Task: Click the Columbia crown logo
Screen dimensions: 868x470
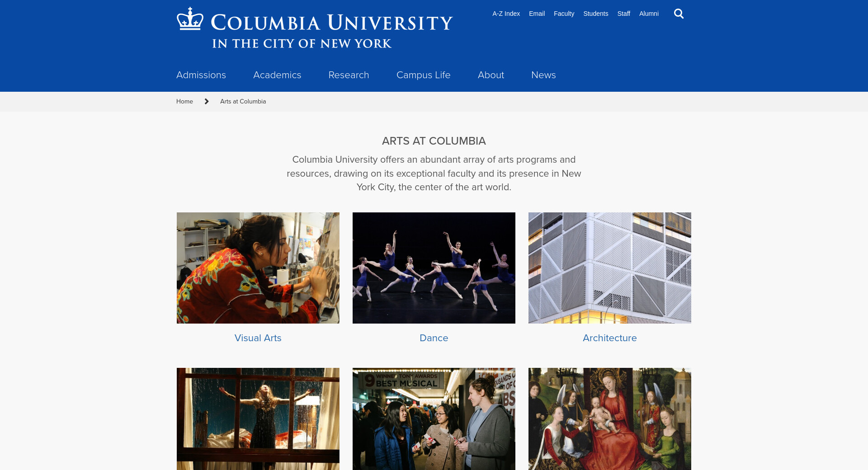Action: 190,19
